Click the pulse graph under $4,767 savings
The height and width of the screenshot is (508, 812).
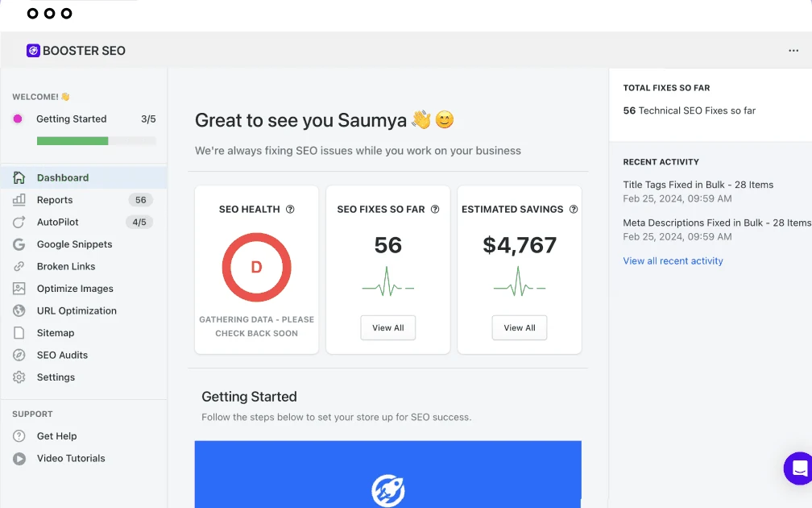[520, 281]
